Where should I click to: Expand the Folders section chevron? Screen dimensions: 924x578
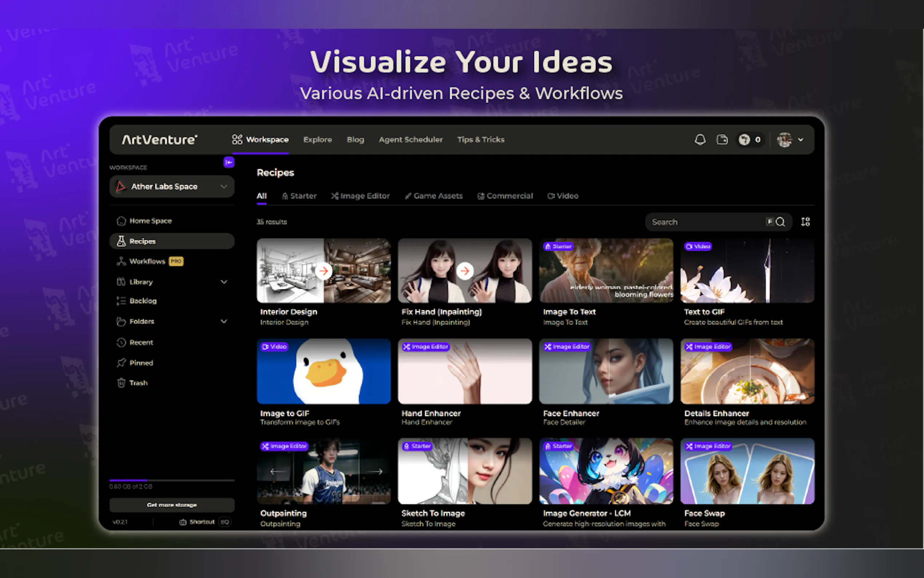(224, 321)
